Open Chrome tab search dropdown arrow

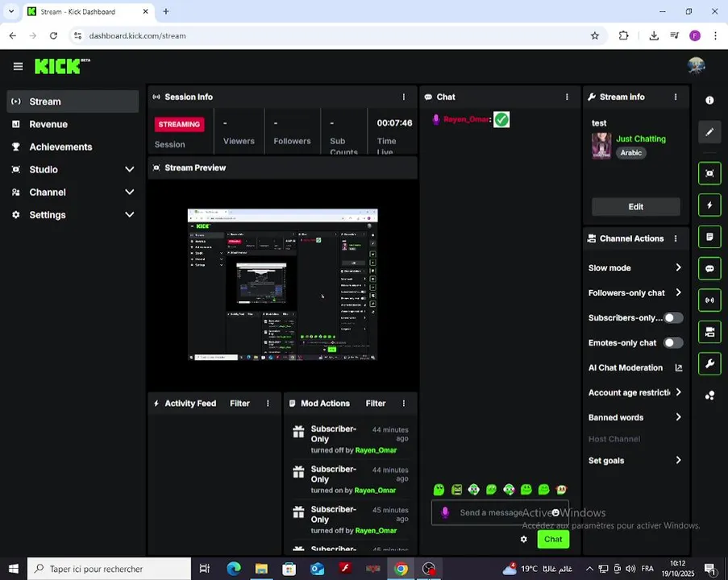click(11, 11)
